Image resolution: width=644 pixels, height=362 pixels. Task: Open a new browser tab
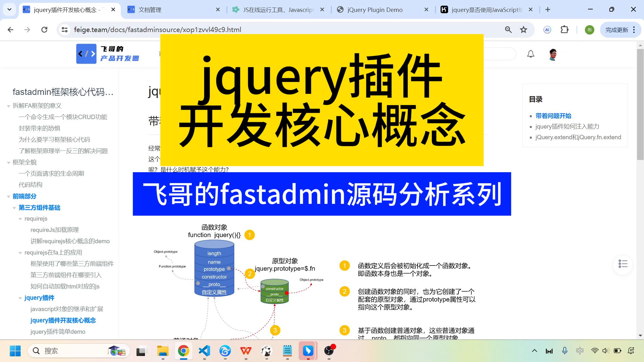pyautogui.click(x=548, y=9)
